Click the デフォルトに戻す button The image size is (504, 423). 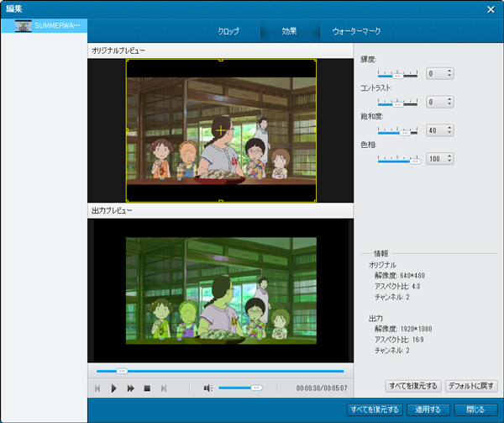tap(471, 386)
